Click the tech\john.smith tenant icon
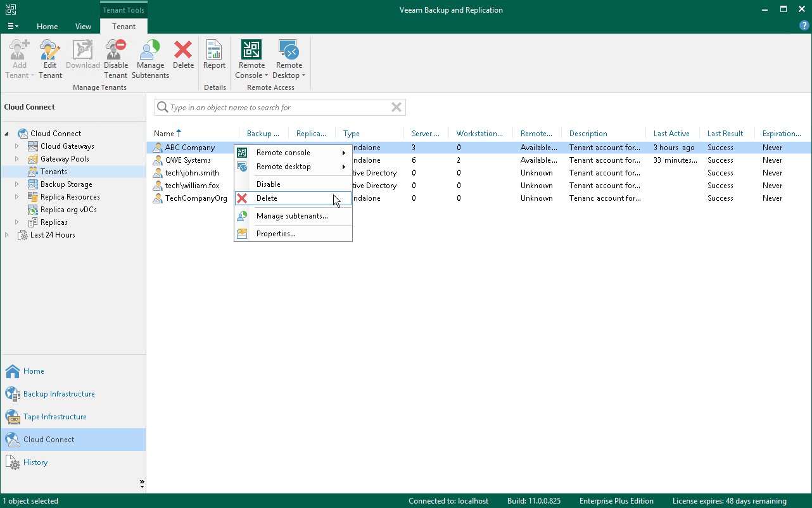The width and height of the screenshot is (812, 508). 158,173
